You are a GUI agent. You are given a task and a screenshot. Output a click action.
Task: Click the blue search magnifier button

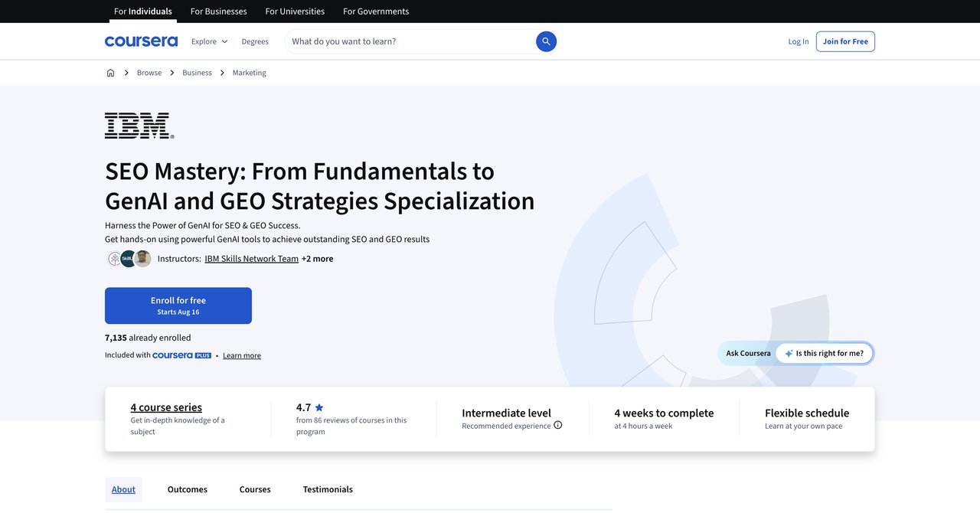(546, 41)
